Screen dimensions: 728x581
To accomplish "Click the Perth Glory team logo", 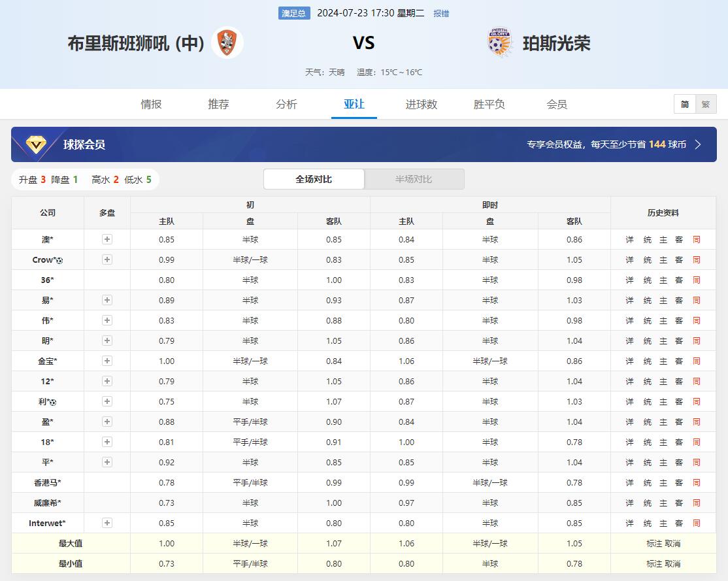I will tap(501, 43).
